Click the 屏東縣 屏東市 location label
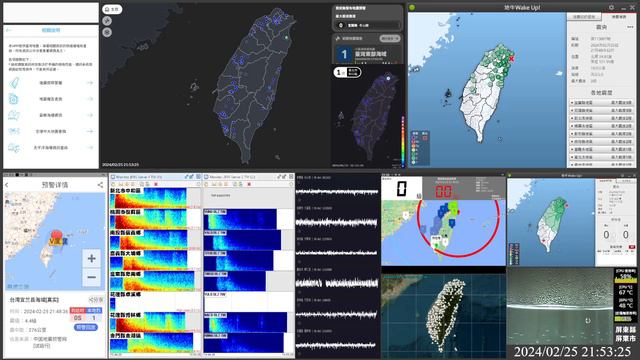This screenshot has width=640, height=360. coord(626,334)
